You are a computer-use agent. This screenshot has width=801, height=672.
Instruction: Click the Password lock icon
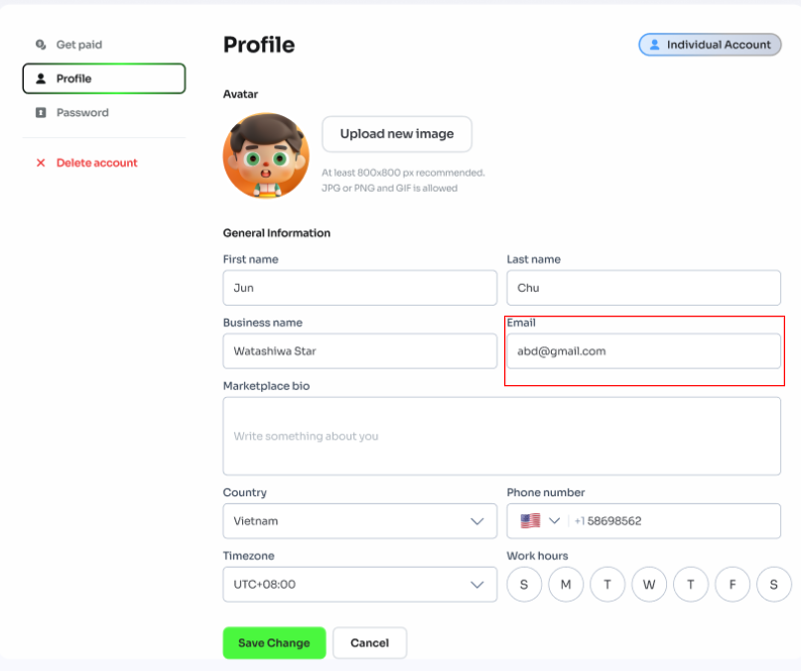pos(40,112)
